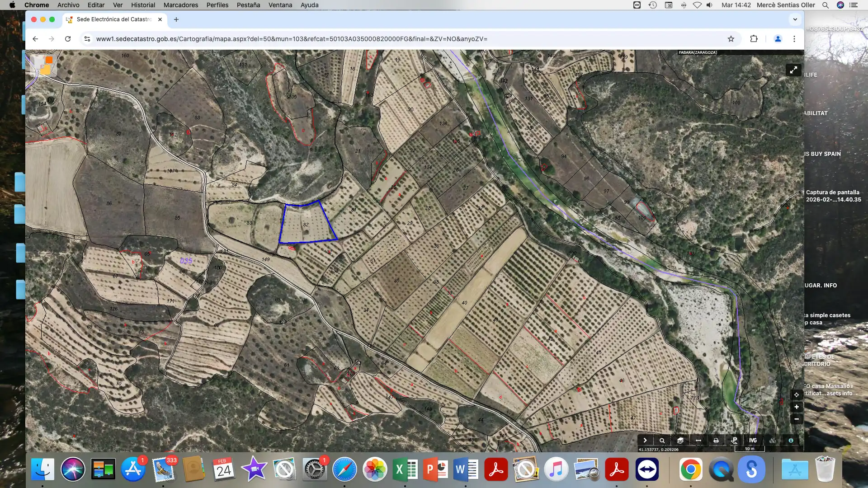Collapse the map toolbar with the chevron arrow
The image size is (868, 488).
click(x=645, y=440)
